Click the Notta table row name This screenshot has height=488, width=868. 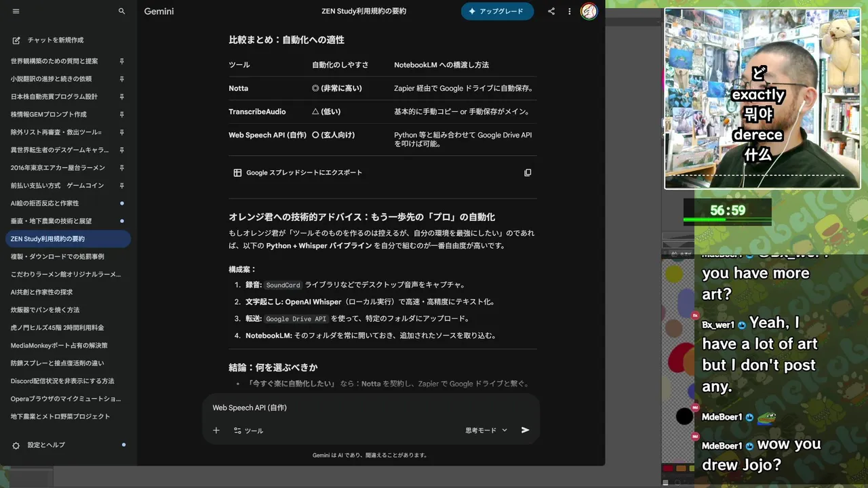(238, 89)
